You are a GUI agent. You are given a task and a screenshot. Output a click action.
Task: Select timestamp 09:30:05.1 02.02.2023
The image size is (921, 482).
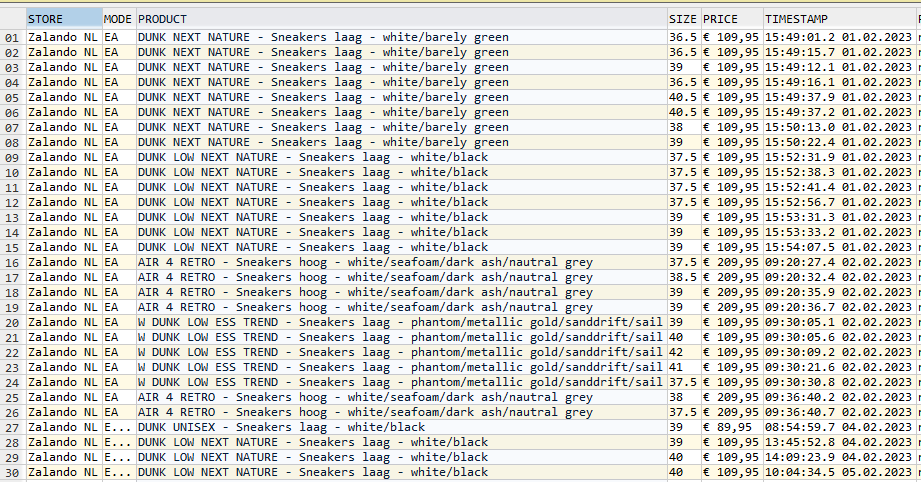click(840, 322)
